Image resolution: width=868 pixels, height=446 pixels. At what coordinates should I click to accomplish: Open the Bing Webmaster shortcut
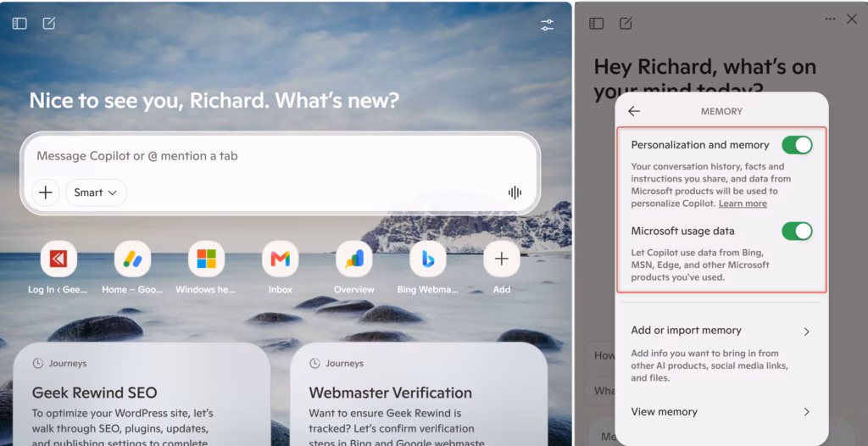[x=428, y=259]
